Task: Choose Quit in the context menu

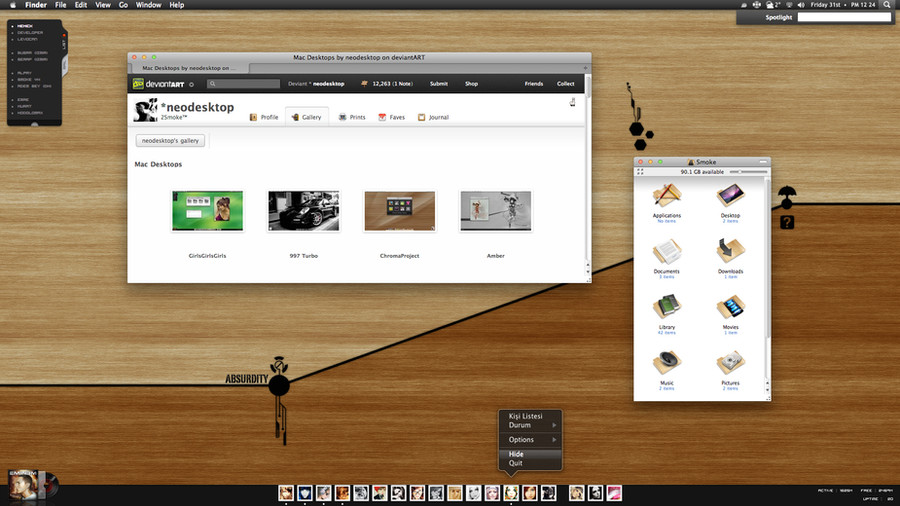Action: 530,463
